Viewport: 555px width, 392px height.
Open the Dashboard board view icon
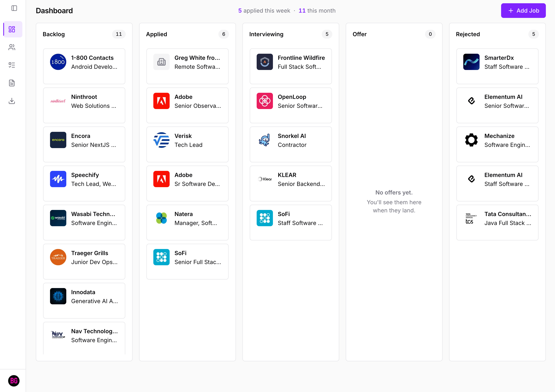coord(12,29)
